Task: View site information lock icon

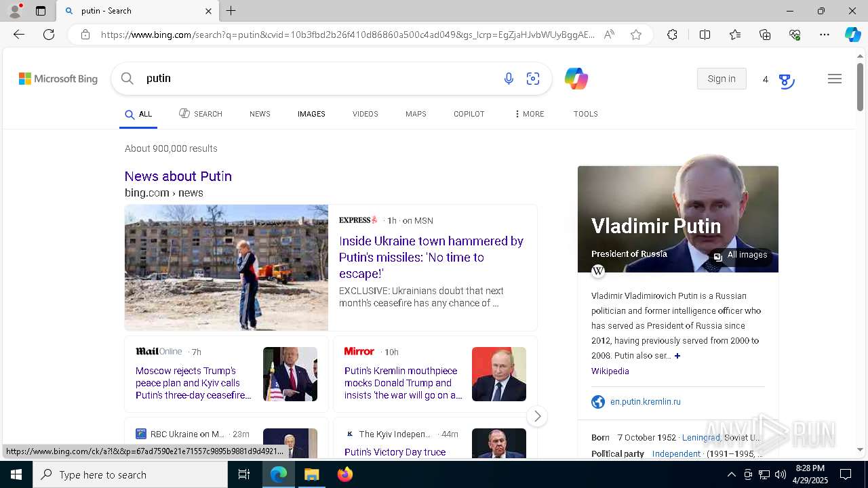Action: click(85, 35)
